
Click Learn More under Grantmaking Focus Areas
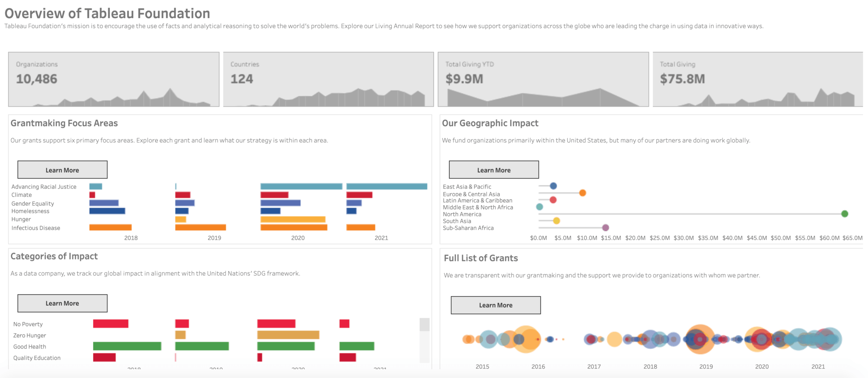tap(62, 170)
